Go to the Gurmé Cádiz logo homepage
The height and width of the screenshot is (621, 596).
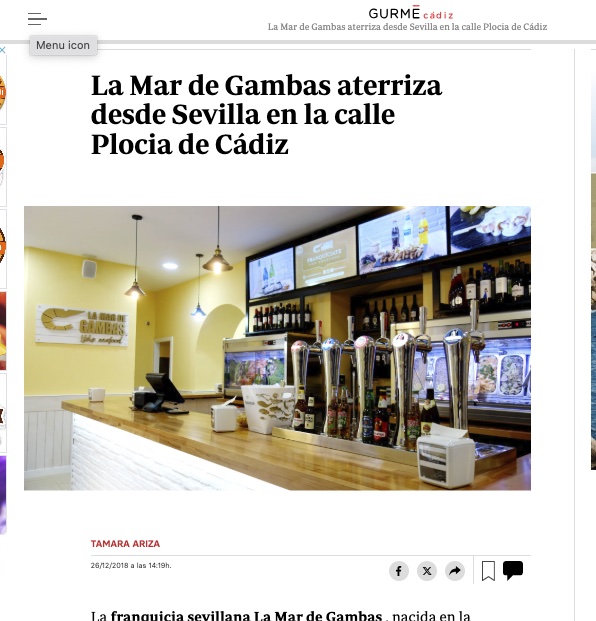pyautogui.click(x=411, y=13)
